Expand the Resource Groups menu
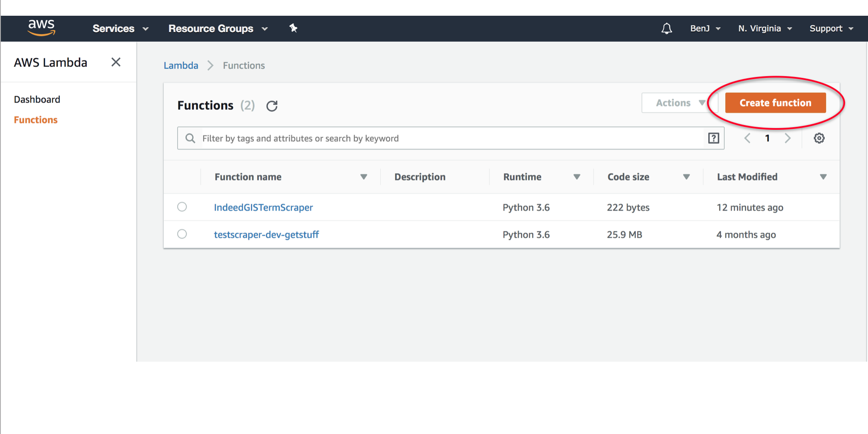 click(x=218, y=29)
